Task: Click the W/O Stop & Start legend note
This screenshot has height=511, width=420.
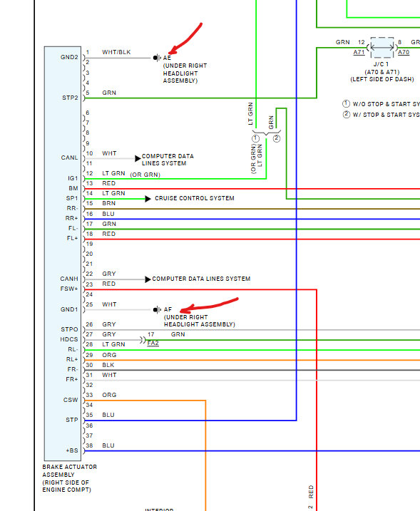Action: click(x=381, y=104)
